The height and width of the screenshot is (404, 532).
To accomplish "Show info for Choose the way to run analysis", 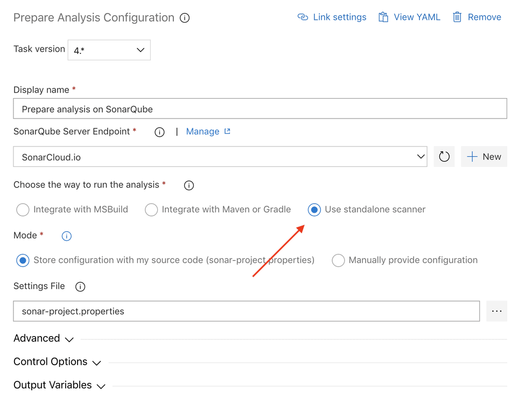I will coord(188,185).
